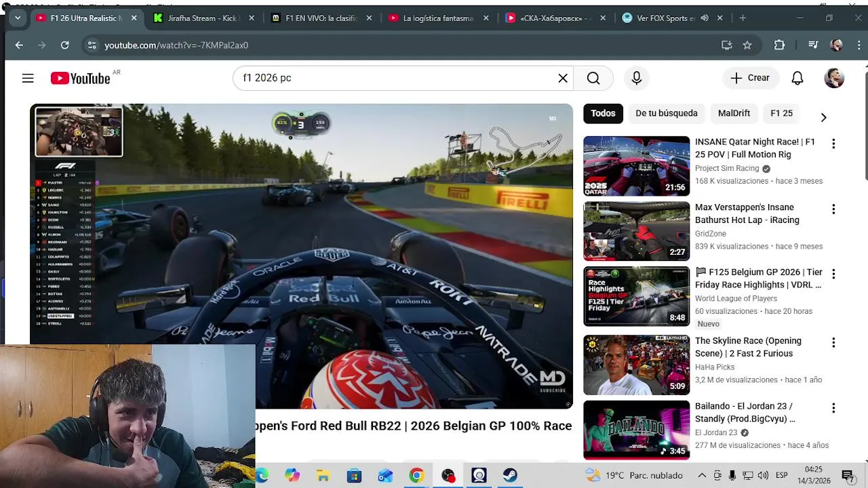Open a new browser tab

click(x=743, y=18)
